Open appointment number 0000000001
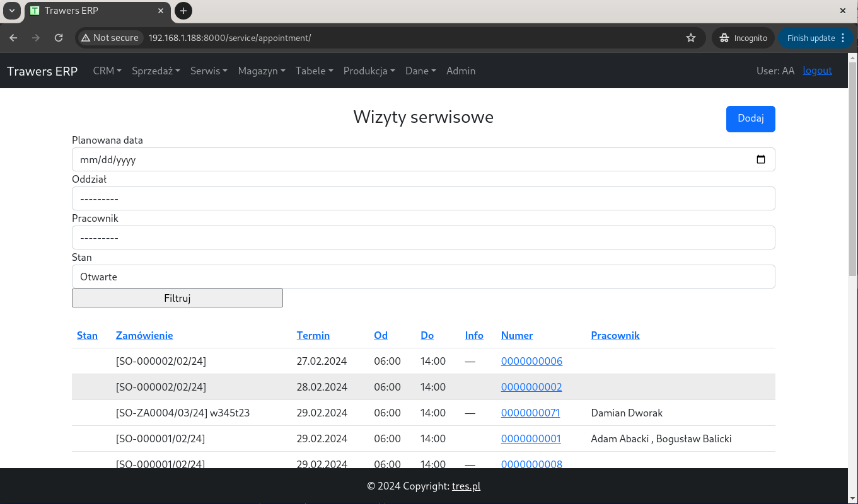The height and width of the screenshot is (504, 858). (531, 438)
